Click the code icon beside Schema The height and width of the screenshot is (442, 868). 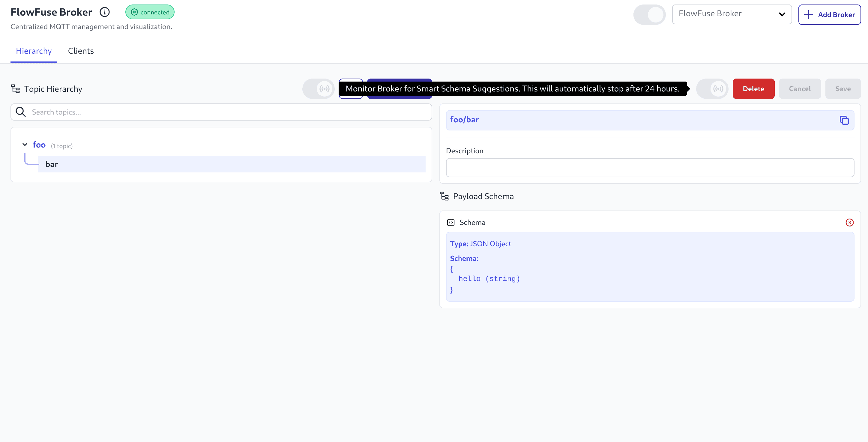pyautogui.click(x=451, y=222)
